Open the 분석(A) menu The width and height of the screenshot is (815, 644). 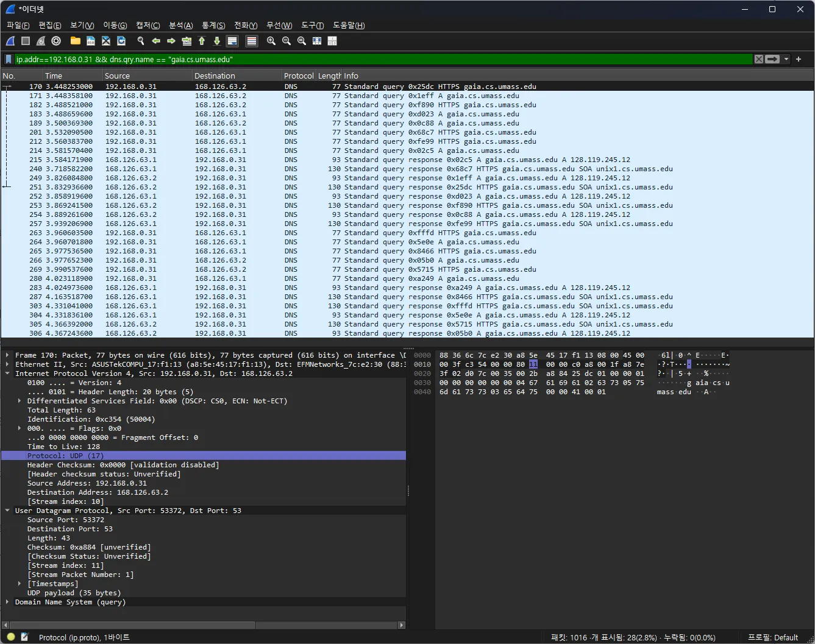(180, 25)
